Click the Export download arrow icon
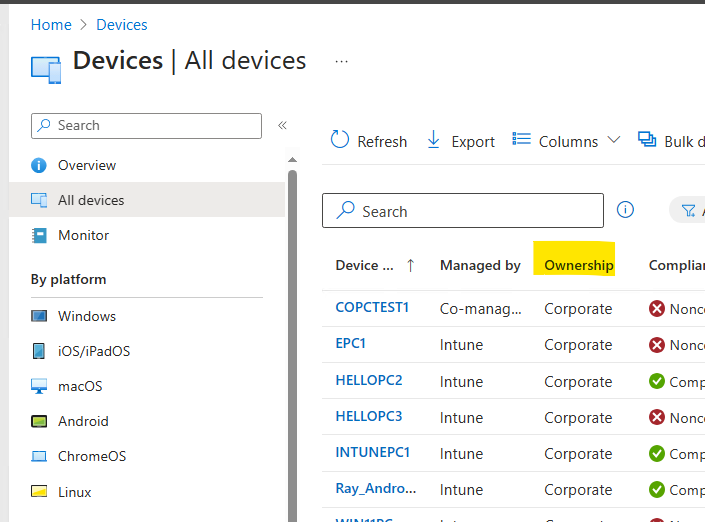The image size is (705, 522). (x=433, y=139)
